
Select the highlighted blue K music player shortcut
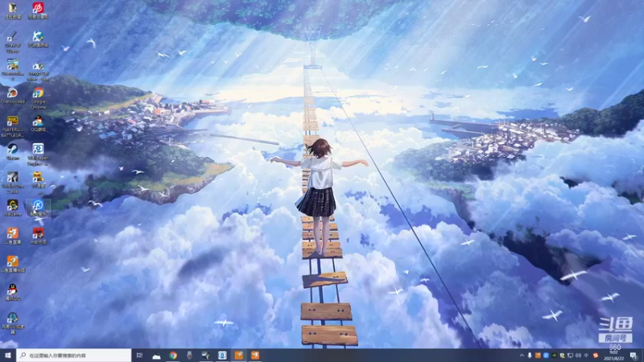coord(38,208)
